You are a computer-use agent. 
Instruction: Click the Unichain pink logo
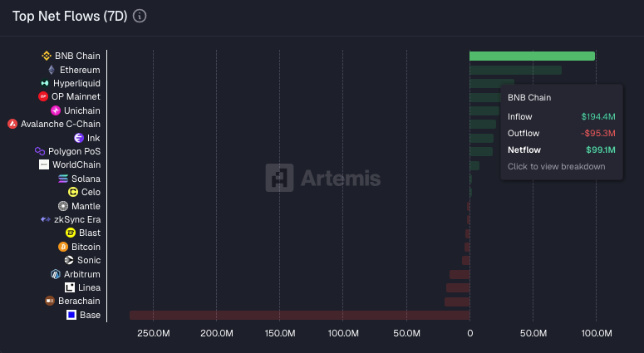coord(56,110)
